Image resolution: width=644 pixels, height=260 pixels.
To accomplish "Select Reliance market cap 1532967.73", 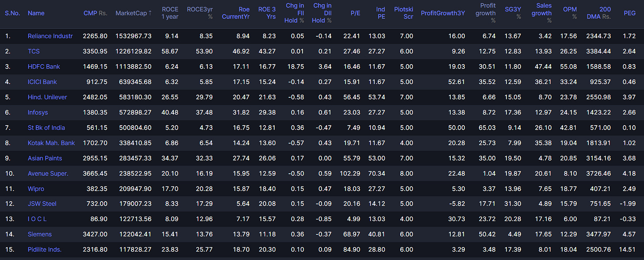I will point(133,36).
